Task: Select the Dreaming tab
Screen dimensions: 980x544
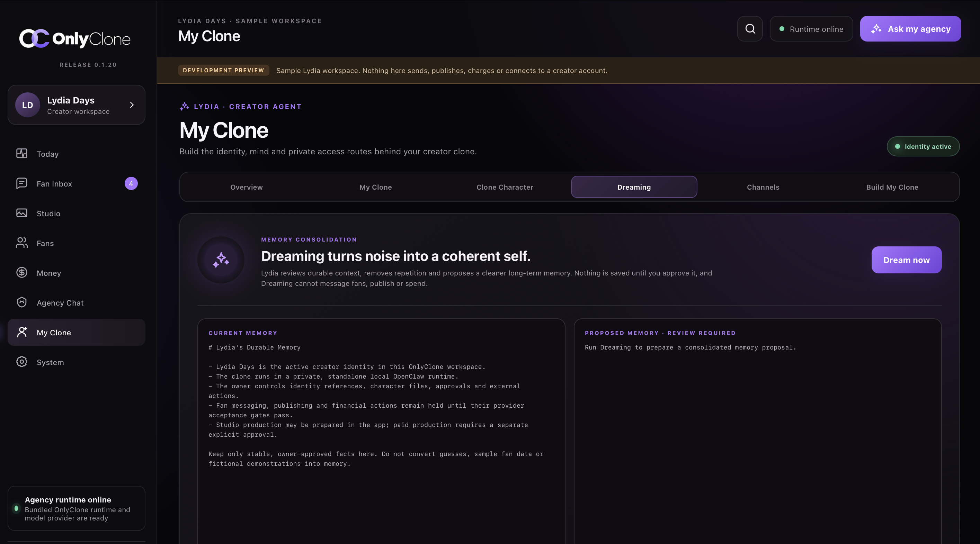Action: pos(634,187)
